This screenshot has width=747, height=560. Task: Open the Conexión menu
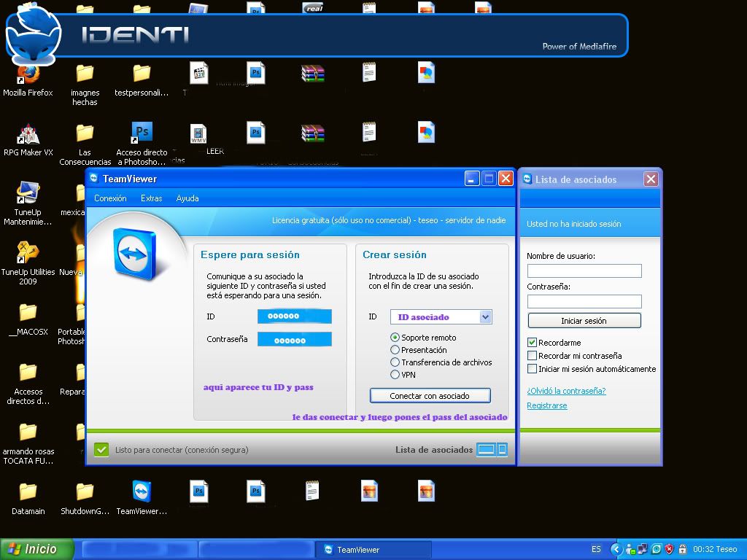click(110, 198)
